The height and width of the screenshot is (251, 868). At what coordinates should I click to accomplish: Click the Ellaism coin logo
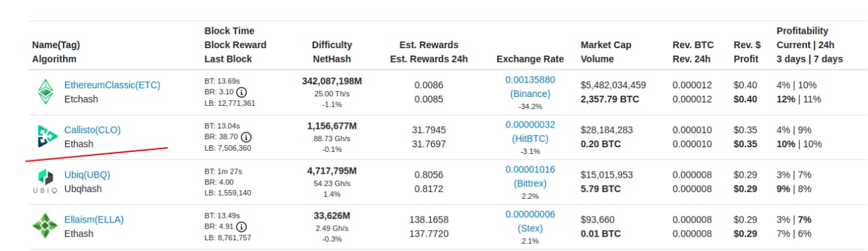[x=45, y=226]
